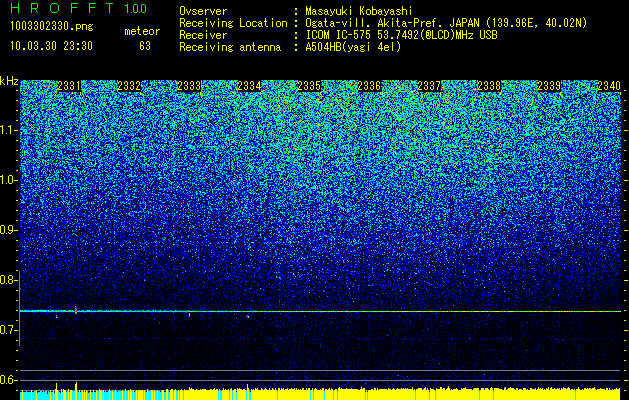Image resolution: width=629 pixels, height=400 pixels.
Task: Click the HROFFT 1.0.0 title text
Action: pyautogui.click(x=78, y=8)
